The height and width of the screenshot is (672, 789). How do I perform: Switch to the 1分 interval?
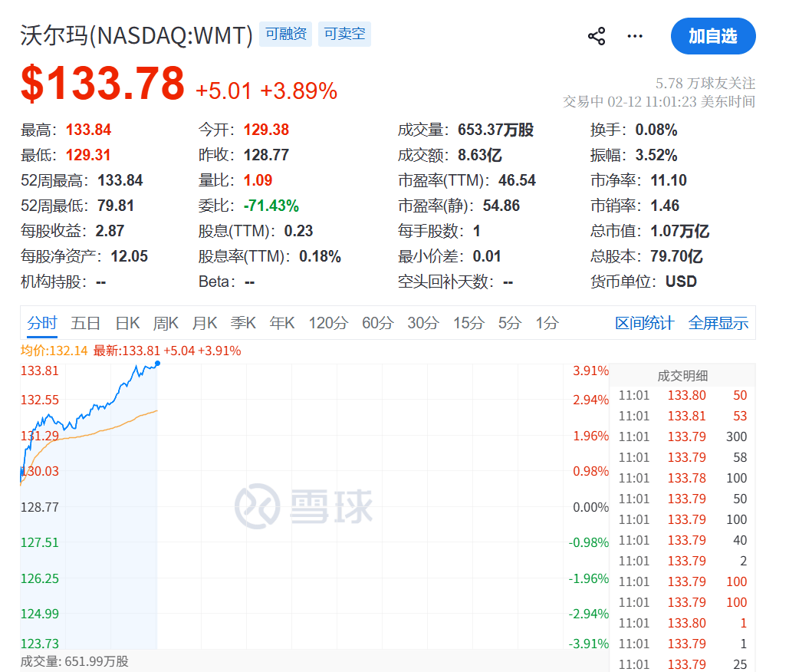[x=546, y=323]
